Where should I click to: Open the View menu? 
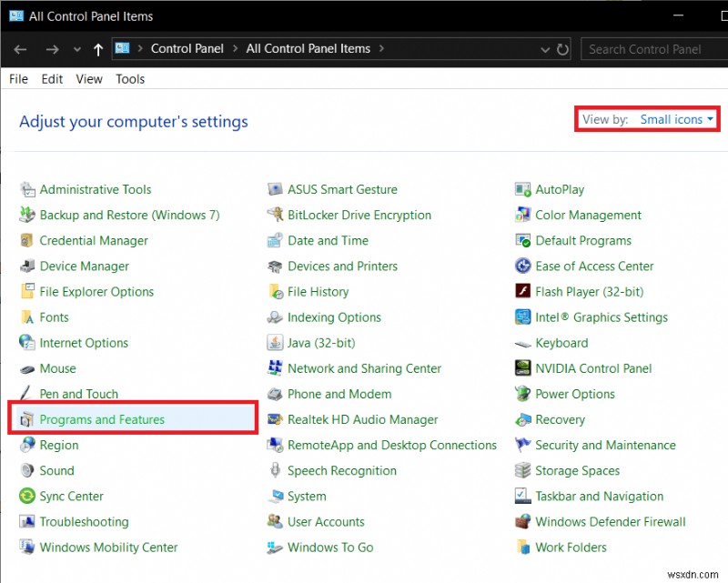[x=88, y=79]
